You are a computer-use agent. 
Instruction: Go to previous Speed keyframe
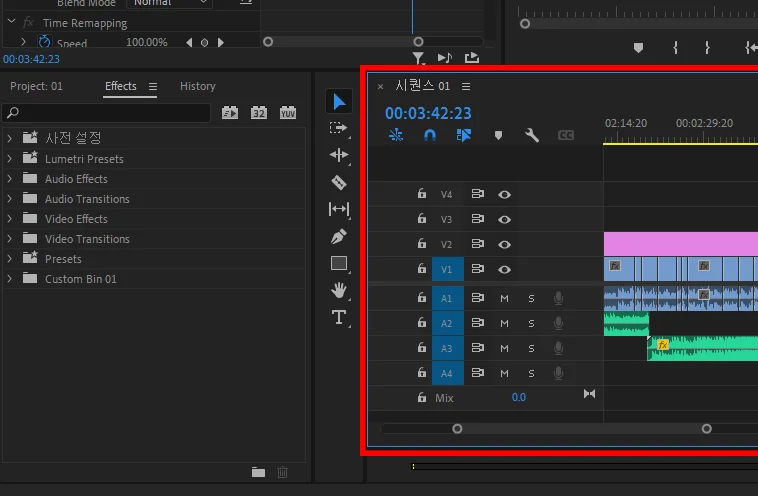tap(190, 43)
